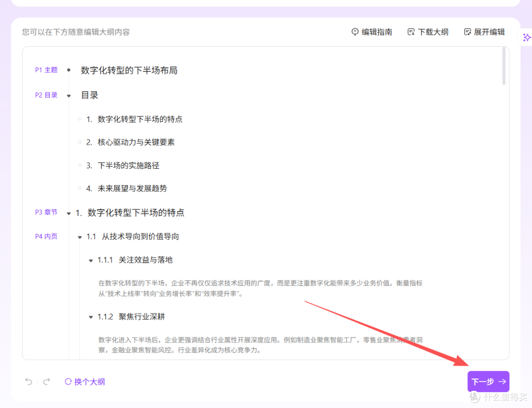Edit the 目录 heading text

90,95
